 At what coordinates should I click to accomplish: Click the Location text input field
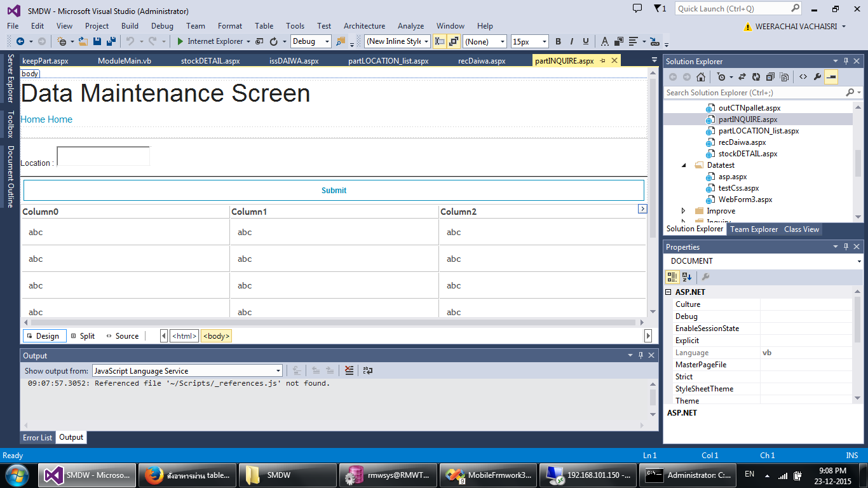(x=104, y=156)
